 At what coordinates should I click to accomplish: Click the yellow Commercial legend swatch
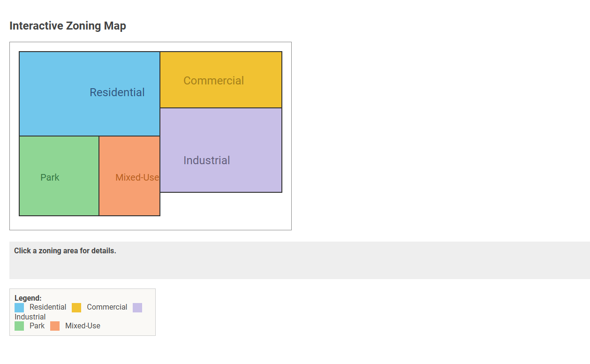76,307
